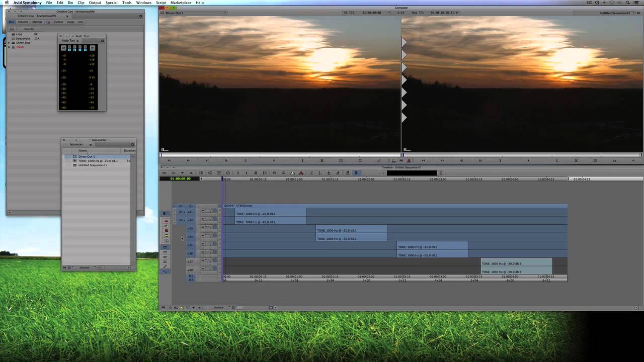This screenshot has width=644, height=362.
Task: Select Untitled Sequence.01 in the Sequences bin
Action: point(93,165)
